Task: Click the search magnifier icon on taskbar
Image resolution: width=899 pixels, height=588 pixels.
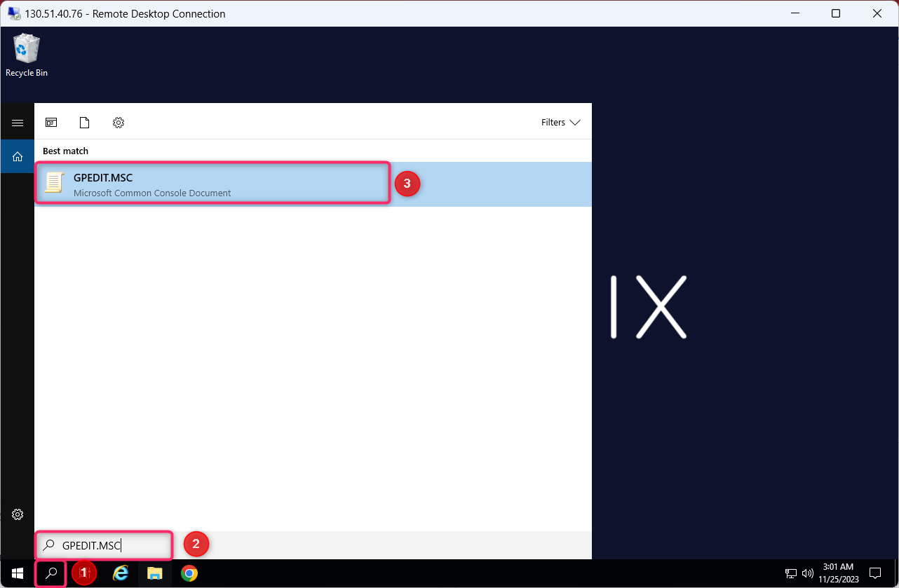Action: click(50, 573)
